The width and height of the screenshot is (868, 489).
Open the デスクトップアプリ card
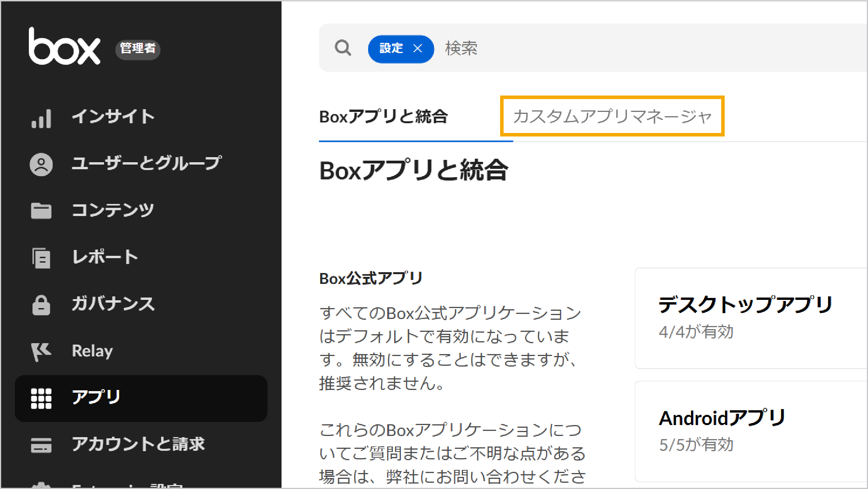(x=751, y=318)
